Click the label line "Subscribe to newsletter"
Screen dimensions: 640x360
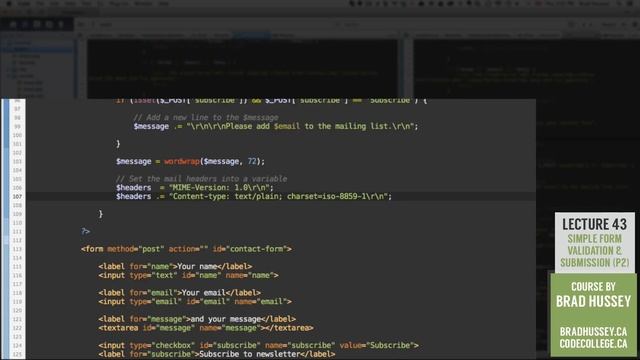click(217, 354)
